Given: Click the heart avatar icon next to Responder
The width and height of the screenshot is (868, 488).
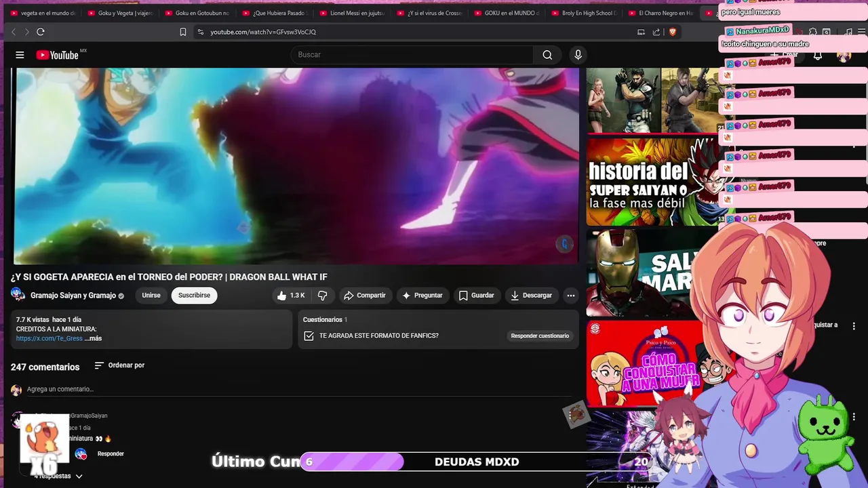Looking at the screenshot, I should click(81, 454).
